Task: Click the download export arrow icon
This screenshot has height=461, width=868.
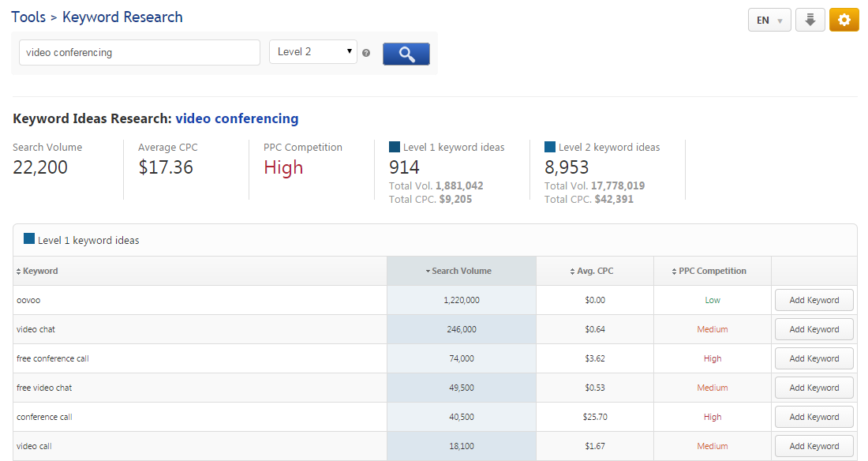Action: (810, 21)
